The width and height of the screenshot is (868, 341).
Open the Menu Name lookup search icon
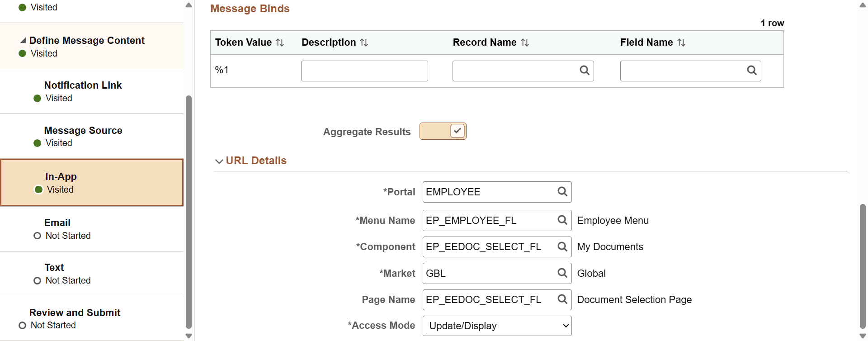point(562,220)
